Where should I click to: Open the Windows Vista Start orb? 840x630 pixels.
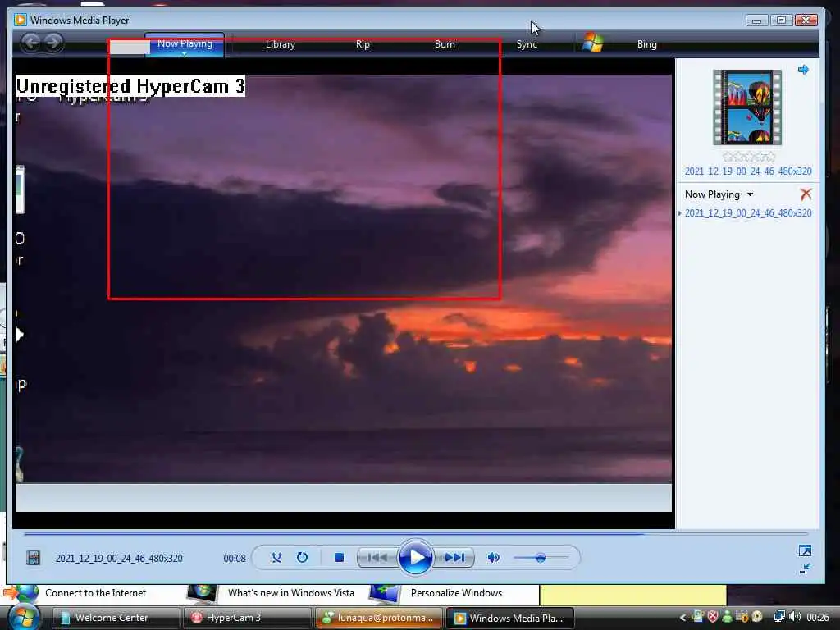tap(24, 616)
